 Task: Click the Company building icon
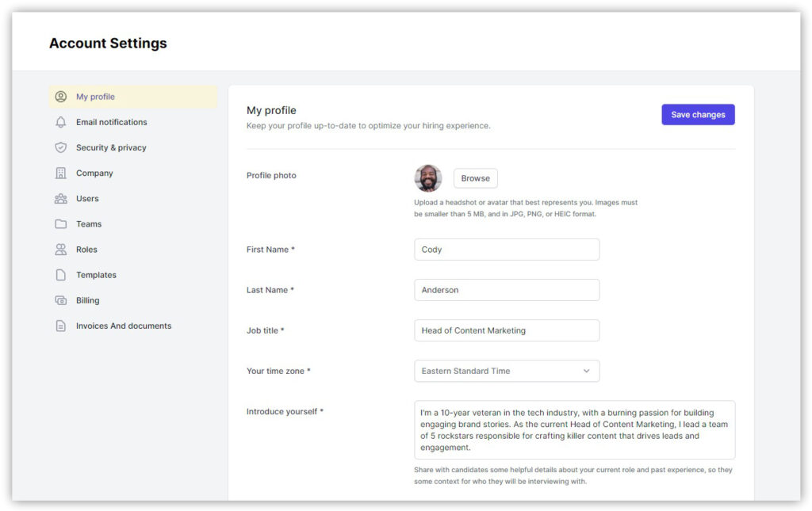61,173
